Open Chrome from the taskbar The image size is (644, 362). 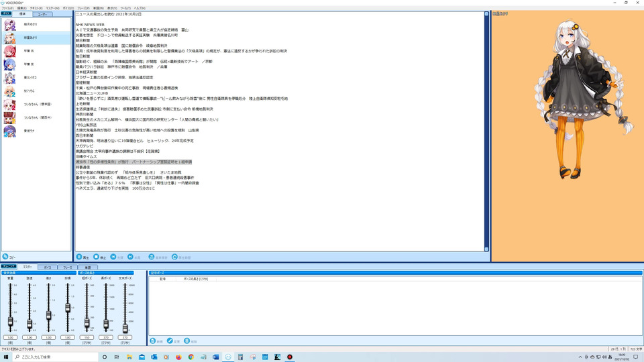(x=191, y=357)
